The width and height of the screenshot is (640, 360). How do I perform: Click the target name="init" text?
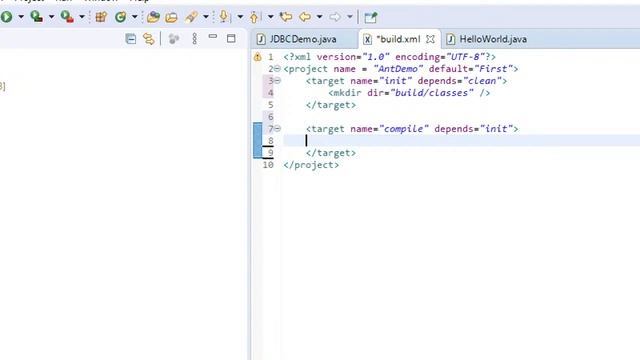359,81
